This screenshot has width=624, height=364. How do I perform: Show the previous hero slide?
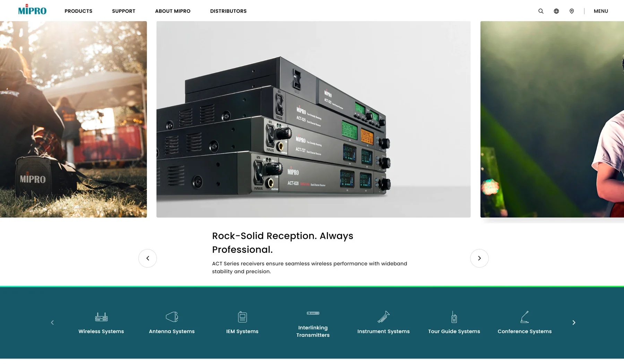pyautogui.click(x=148, y=258)
